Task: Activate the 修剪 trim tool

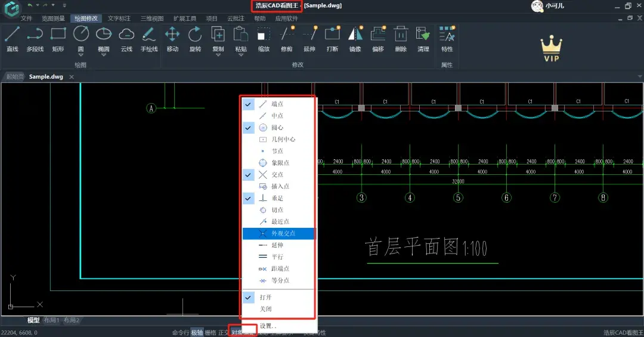Action: [287, 39]
